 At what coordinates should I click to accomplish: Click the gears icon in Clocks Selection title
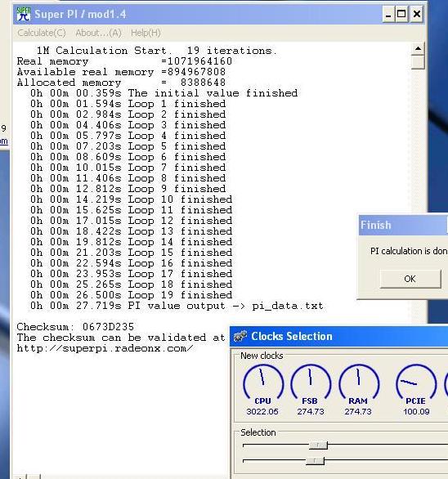click(x=240, y=336)
